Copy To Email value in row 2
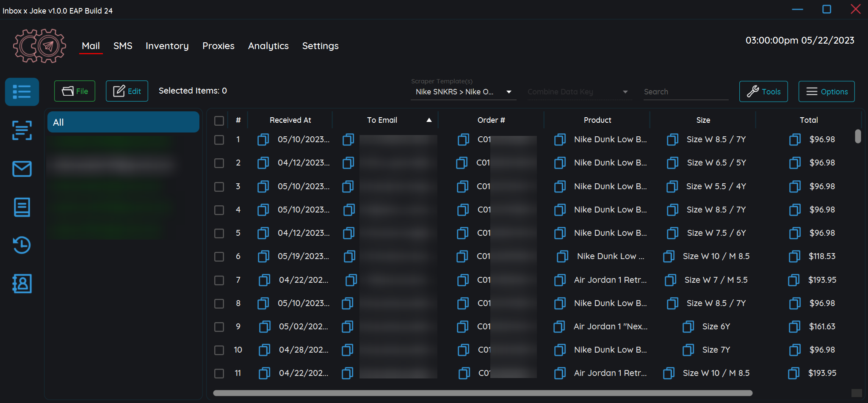The height and width of the screenshot is (403, 868). tap(348, 163)
